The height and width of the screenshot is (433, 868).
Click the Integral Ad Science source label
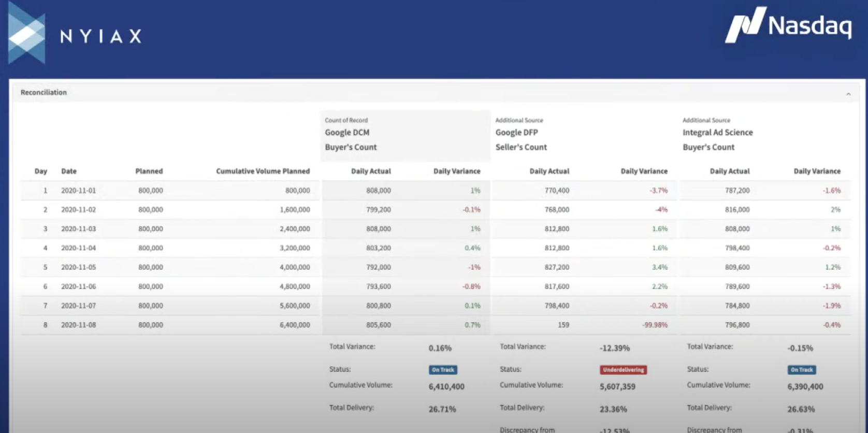(717, 132)
